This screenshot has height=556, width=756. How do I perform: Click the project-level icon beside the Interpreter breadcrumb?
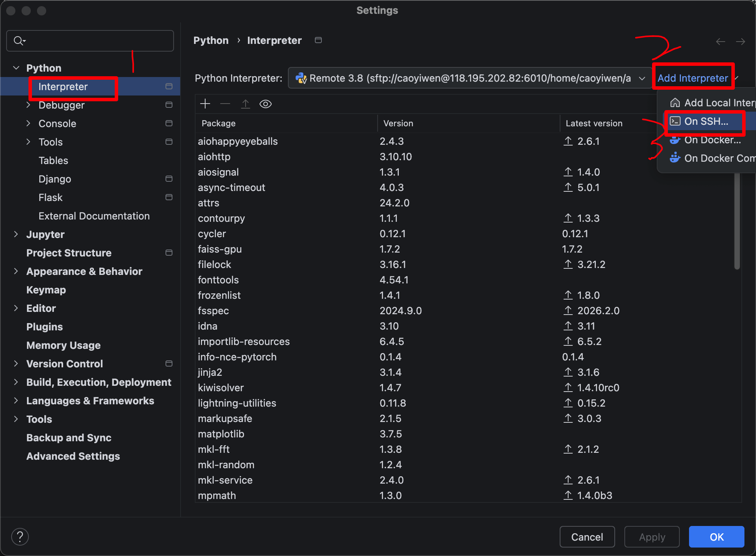[318, 40]
